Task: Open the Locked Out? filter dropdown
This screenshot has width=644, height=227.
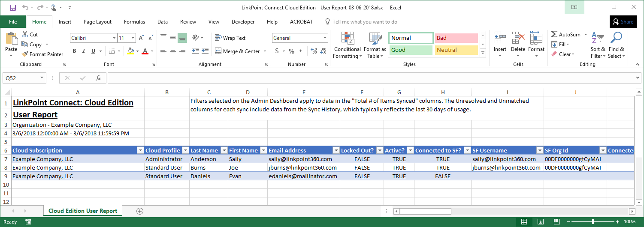Action: tap(379, 150)
